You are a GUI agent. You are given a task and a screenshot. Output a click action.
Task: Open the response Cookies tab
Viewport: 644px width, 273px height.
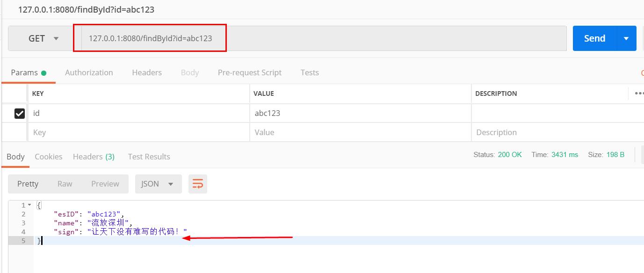(49, 157)
